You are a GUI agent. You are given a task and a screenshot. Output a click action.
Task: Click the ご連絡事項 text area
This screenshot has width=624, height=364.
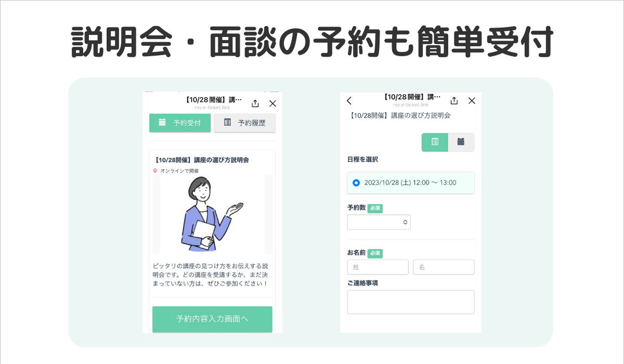411,302
